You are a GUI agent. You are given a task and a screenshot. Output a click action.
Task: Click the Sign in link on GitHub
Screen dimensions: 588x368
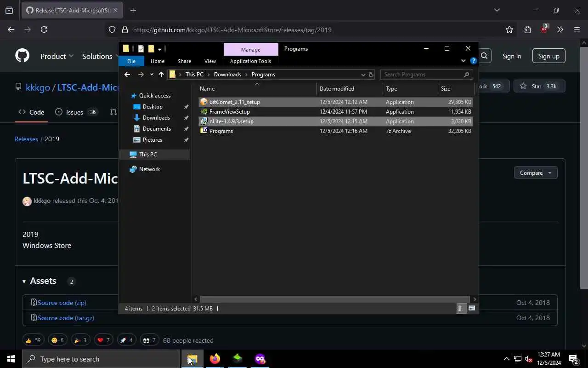(x=512, y=56)
